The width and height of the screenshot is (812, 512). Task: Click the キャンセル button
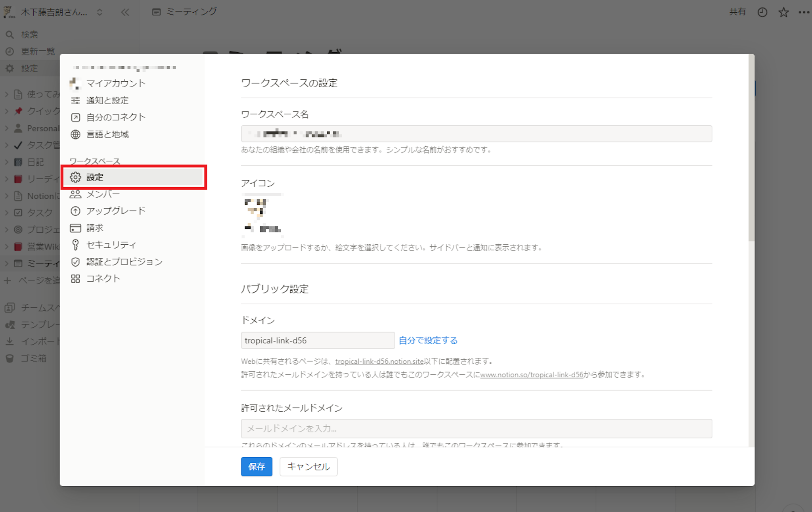click(308, 466)
